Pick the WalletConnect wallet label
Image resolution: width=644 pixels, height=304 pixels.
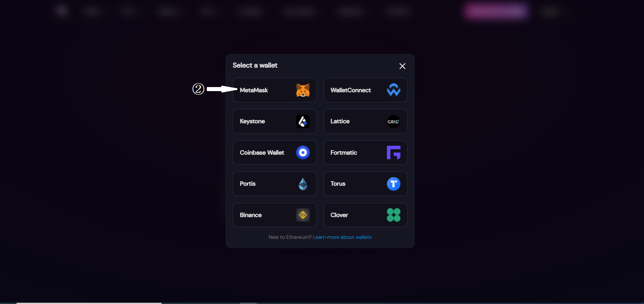click(x=351, y=90)
